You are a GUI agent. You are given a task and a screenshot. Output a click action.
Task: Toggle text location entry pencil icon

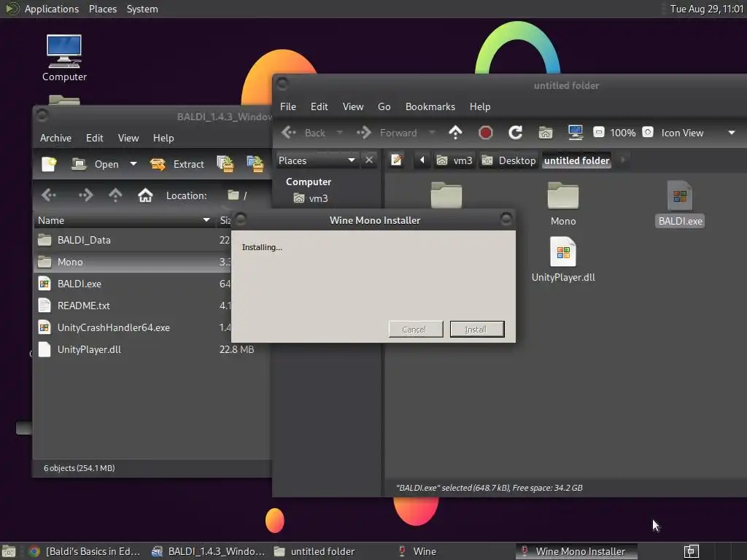(x=396, y=160)
